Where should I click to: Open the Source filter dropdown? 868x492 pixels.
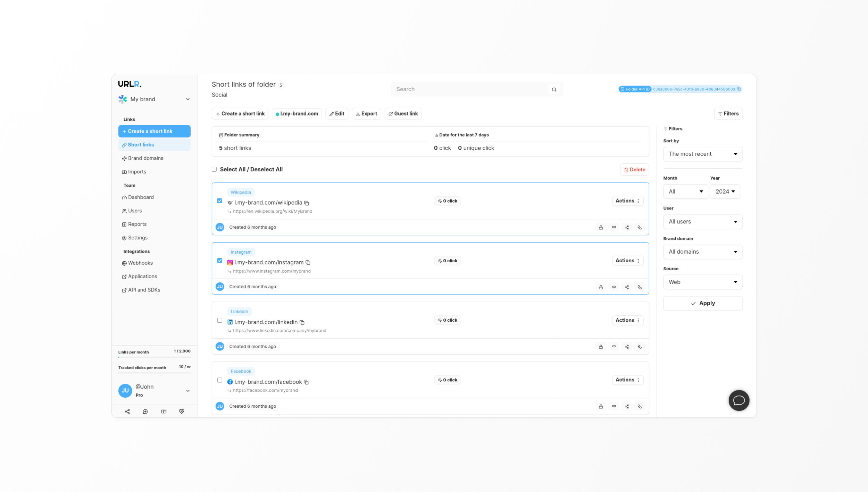(x=703, y=282)
